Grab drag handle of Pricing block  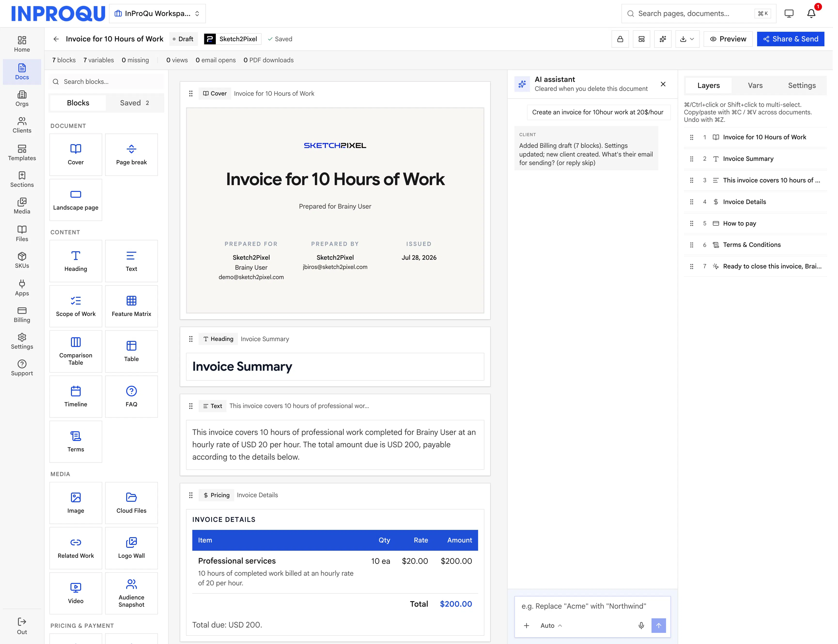point(191,495)
